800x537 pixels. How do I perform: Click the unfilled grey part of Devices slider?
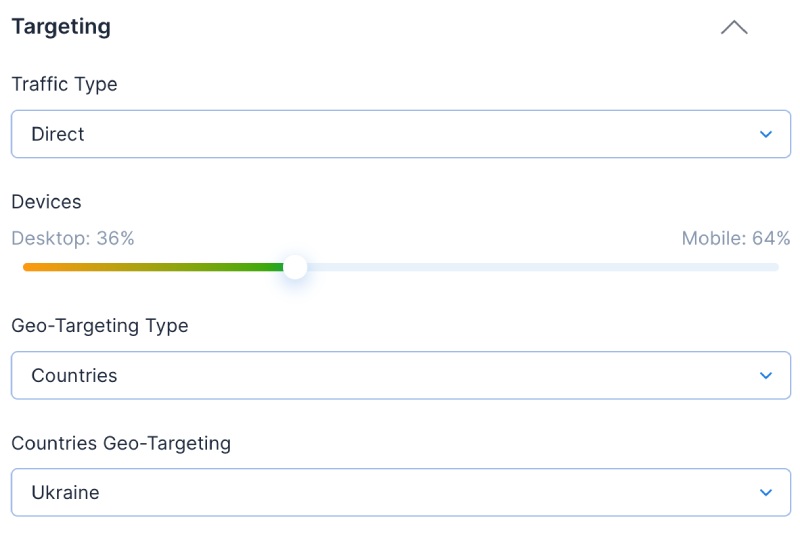point(540,267)
